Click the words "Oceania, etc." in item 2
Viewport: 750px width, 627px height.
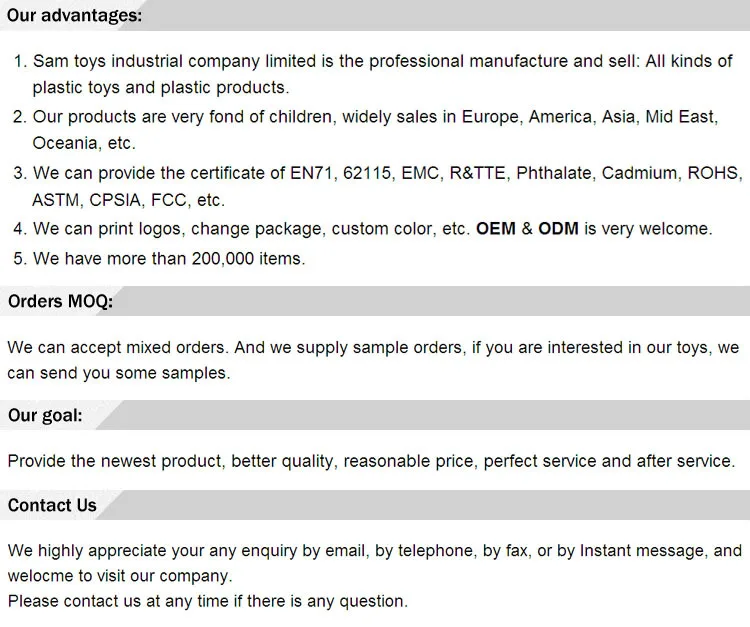pyautogui.click(x=84, y=143)
